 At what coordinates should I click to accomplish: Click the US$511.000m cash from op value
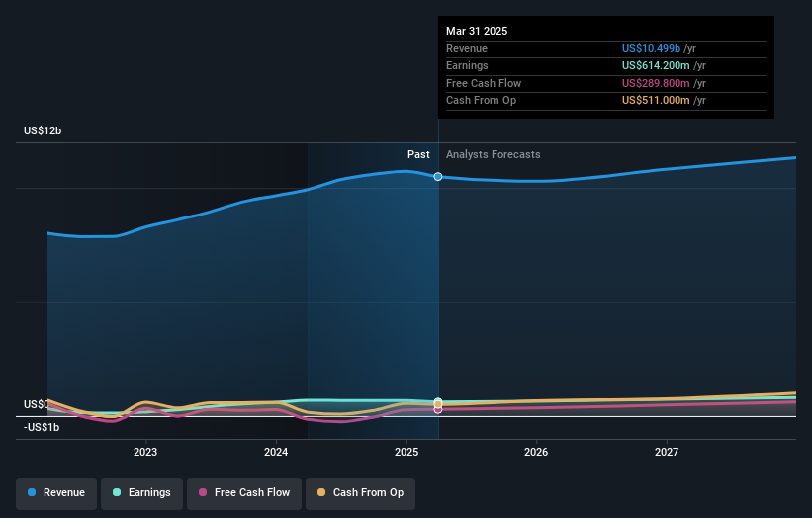[x=656, y=101]
